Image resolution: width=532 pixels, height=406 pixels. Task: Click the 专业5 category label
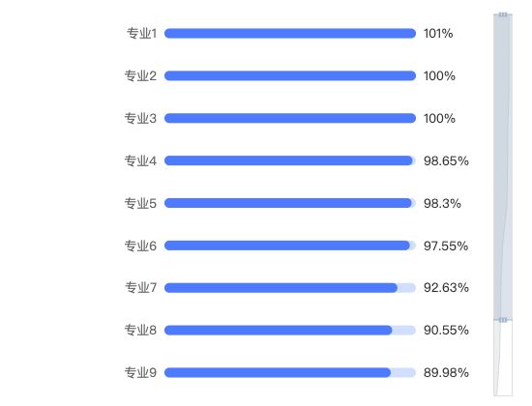point(140,203)
